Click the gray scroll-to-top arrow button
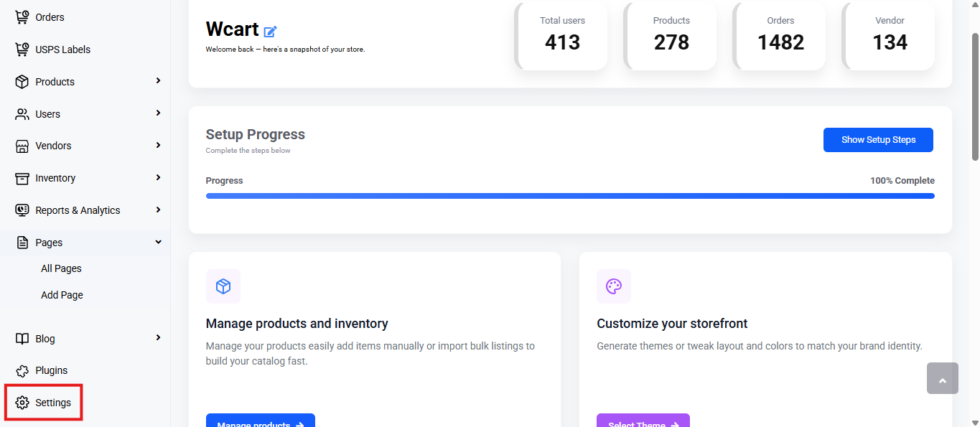The image size is (980, 427). 943,378
